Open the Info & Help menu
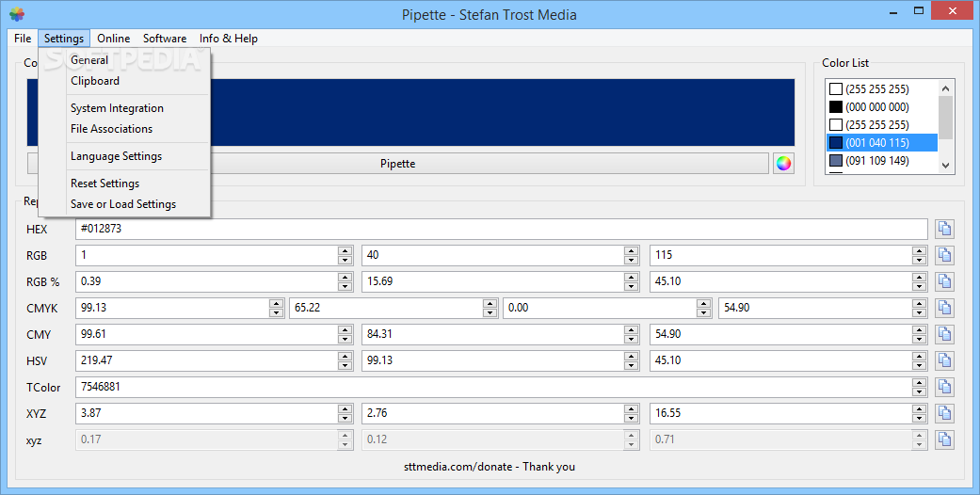The image size is (980, 495). pyautogui.click(x=228, y=39)
